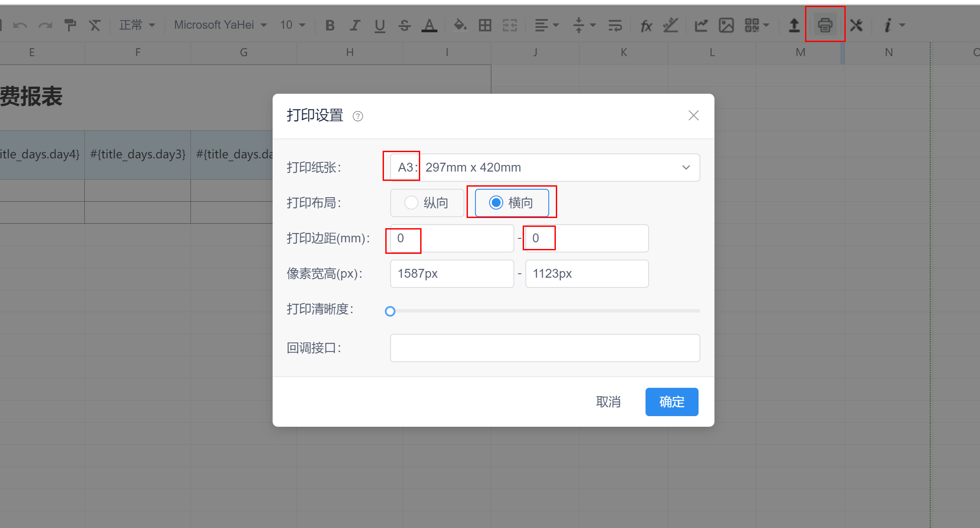
Task: Click the first 打印边距 margin field
Action: point(452,238)
